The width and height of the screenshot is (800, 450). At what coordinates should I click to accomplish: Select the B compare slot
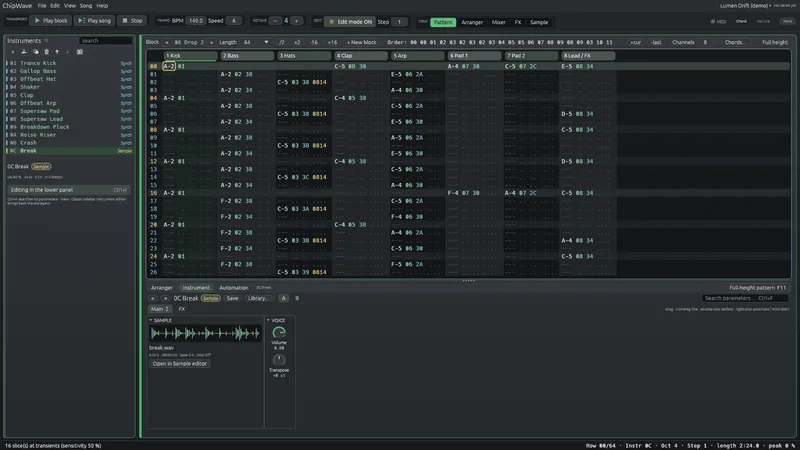click(297, 298)
